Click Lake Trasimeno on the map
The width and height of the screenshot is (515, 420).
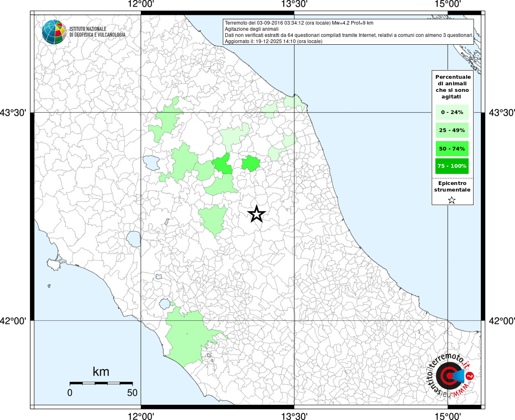pos(151,163)
